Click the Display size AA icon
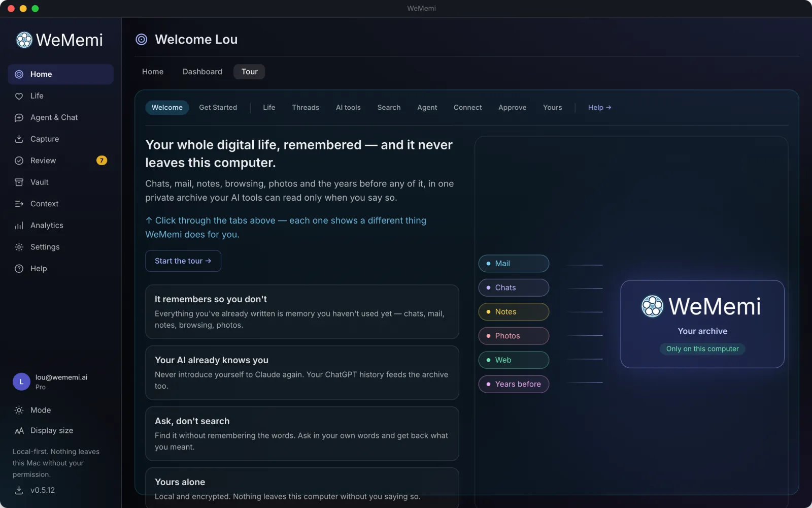 tap(19, 431)
